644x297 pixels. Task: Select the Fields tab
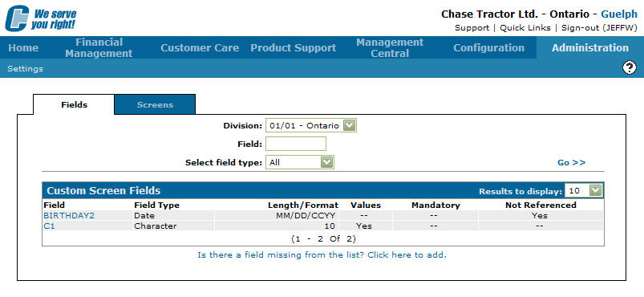(x=74, y=104)
